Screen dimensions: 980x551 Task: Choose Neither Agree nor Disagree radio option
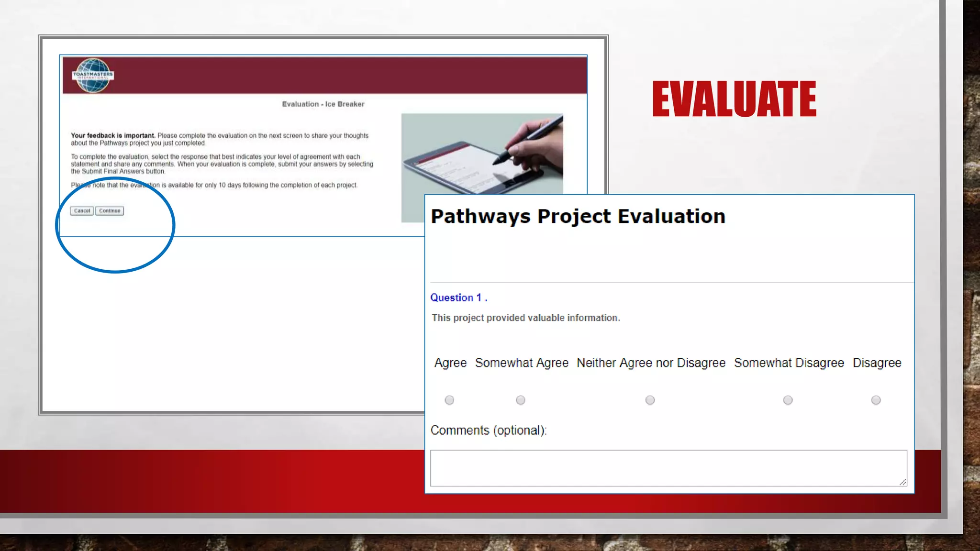click(650, 400)
